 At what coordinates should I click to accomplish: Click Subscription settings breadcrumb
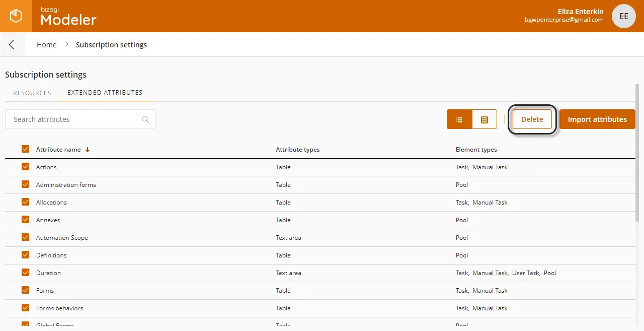[x=112, y=45]
